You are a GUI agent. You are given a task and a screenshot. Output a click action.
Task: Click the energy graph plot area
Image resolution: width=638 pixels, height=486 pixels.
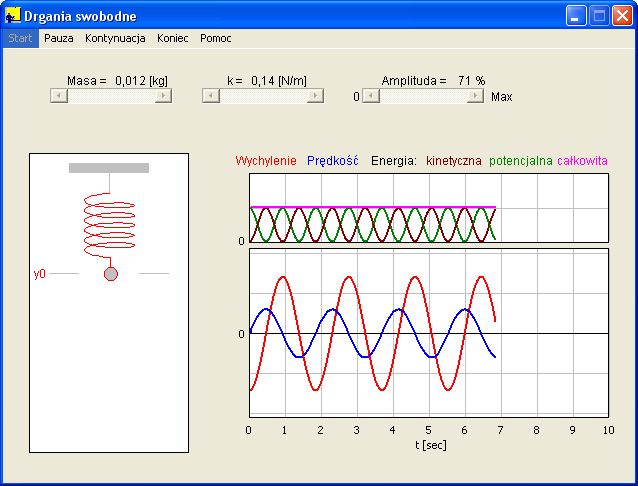pos(428,207)
